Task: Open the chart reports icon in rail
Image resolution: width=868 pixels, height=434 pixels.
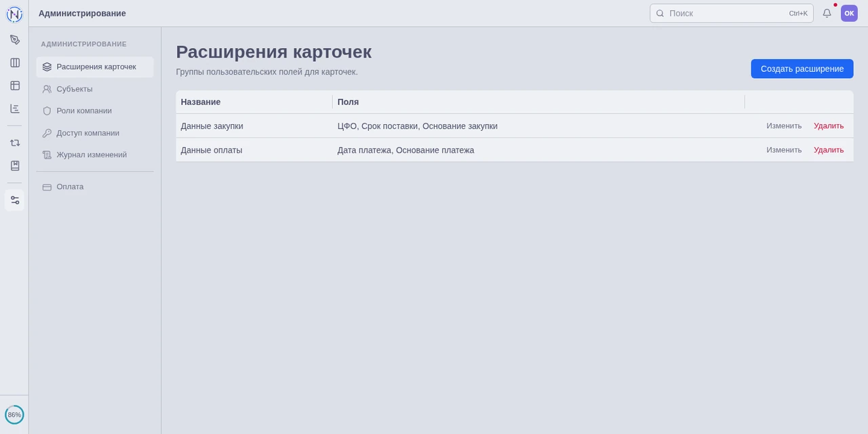Action: click(x=15, y=108)
